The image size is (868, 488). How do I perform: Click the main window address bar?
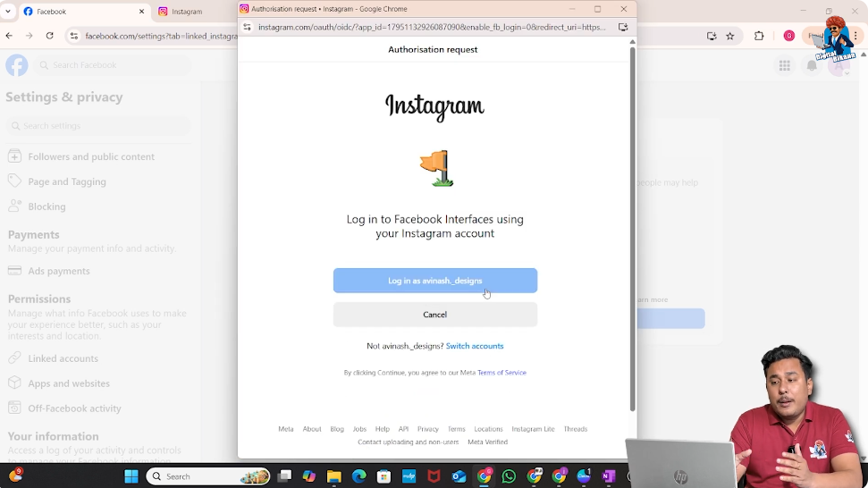(x=161, y=36)
